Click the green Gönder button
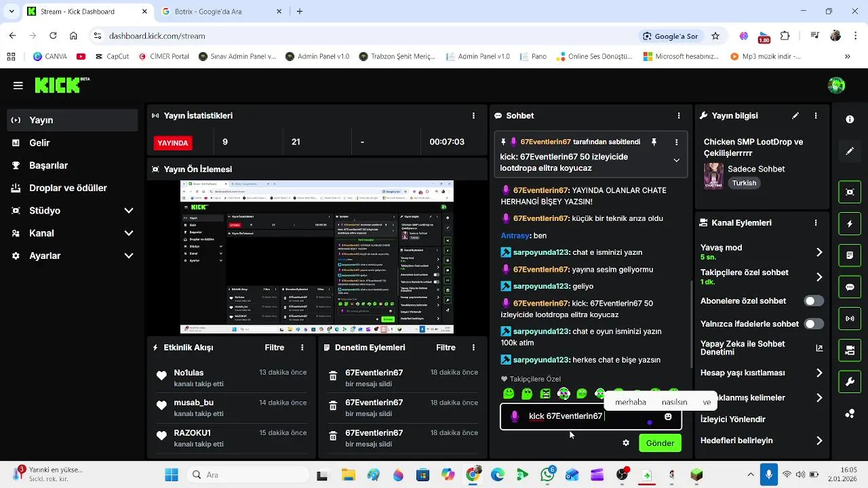The image size is (868, 488). 660,443
